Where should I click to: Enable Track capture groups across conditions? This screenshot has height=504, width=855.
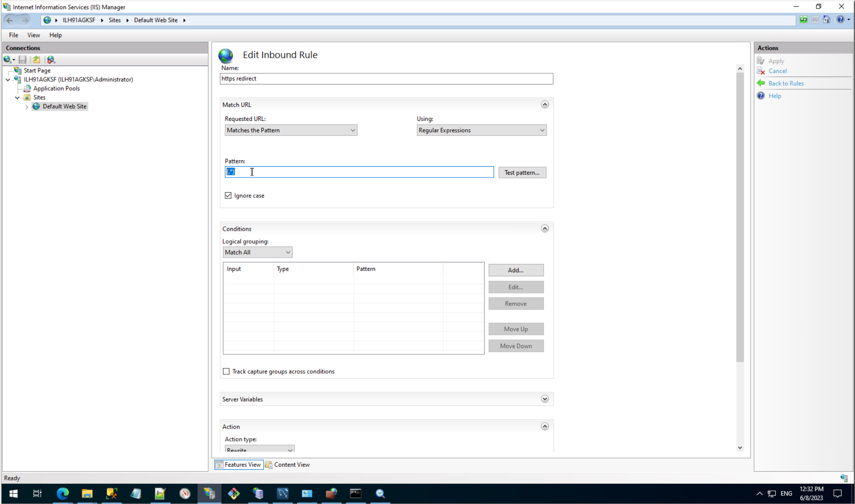point(227,371)
